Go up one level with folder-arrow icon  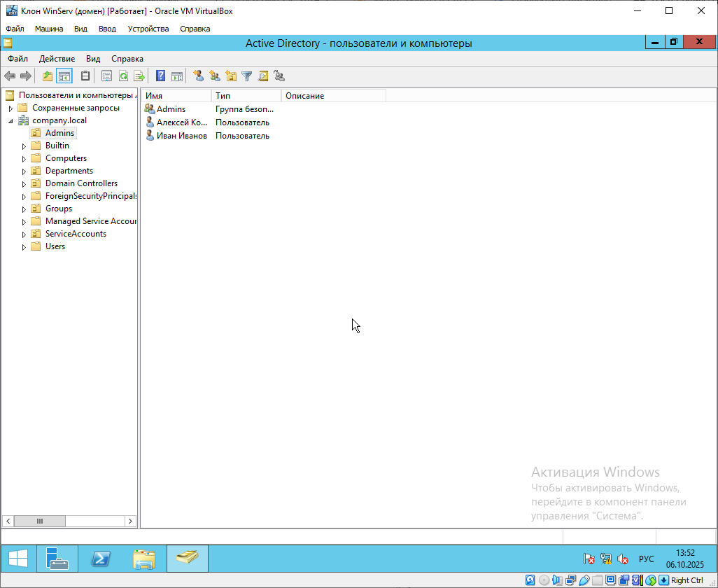coord(47,76)
